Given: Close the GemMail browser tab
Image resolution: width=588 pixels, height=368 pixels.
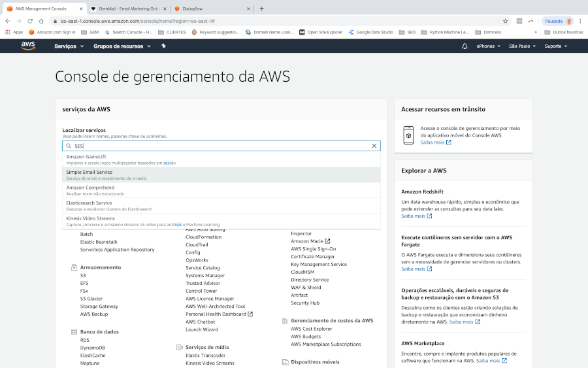Looking at the screenshot, I should tap(165, 8).
